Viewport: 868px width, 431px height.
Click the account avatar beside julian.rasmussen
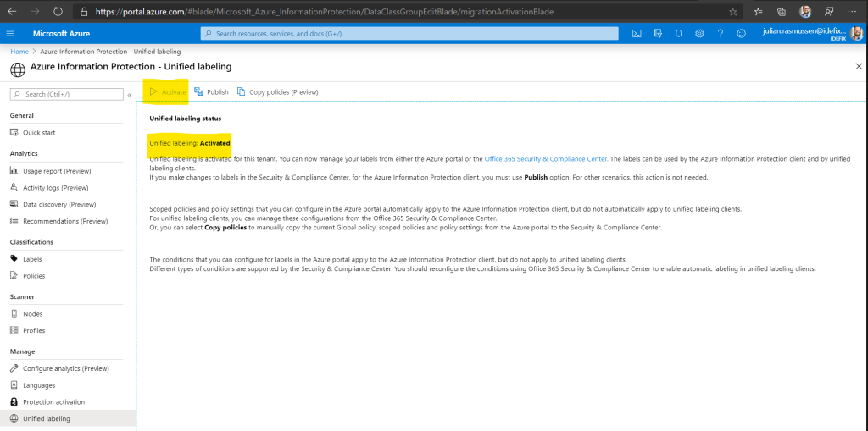coord(856,34)
